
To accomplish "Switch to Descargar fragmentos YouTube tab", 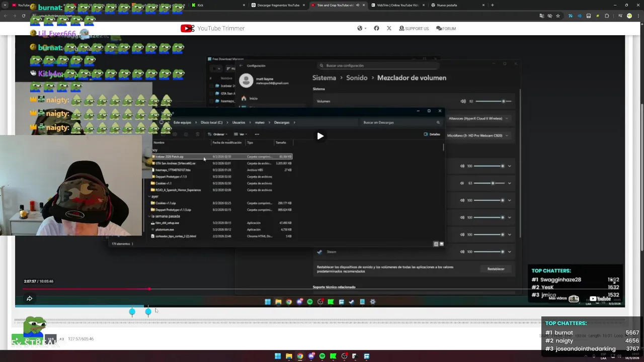I will [278, 5].
